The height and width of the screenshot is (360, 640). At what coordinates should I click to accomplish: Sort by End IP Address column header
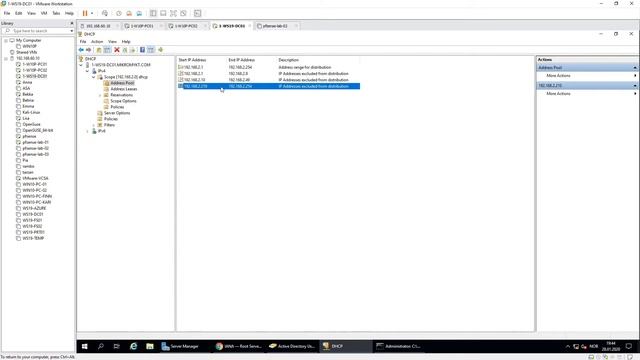pyautogui.click(x=252, y=60)
